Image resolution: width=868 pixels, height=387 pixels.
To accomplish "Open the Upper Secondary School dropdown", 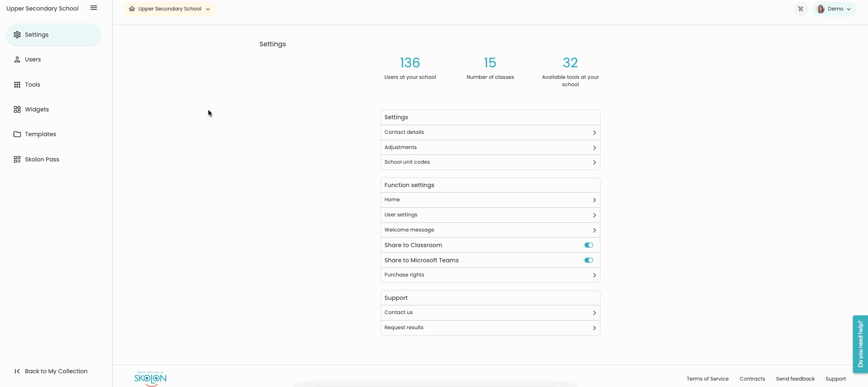I will [169, 9].
